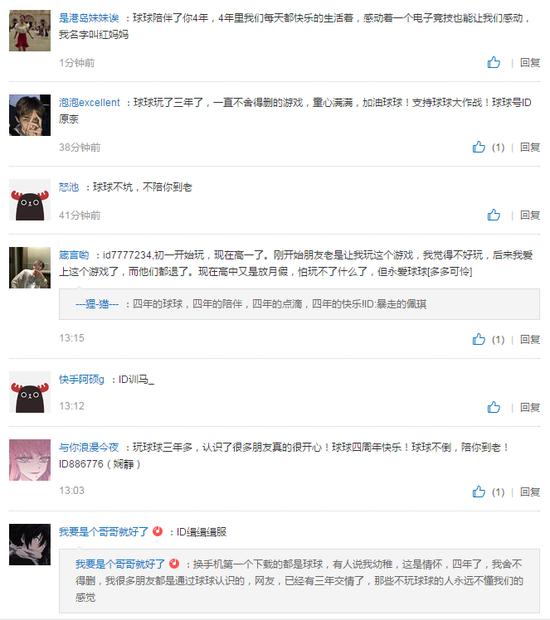The height and width of the screenshot is (620, 550).
Task: Reply to 快手阿硕g's comment at 13:12
Action: pyautogui.click(x=530, y=407)
